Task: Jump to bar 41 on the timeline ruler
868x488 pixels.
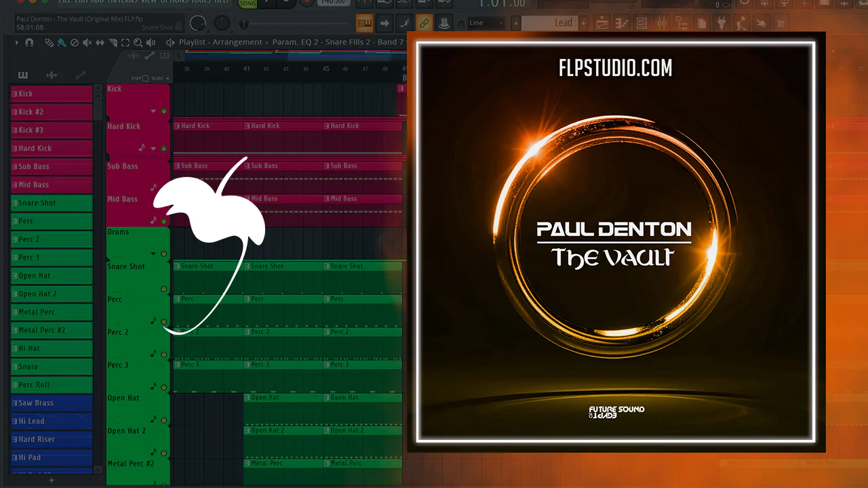Action: click(247, 68)
